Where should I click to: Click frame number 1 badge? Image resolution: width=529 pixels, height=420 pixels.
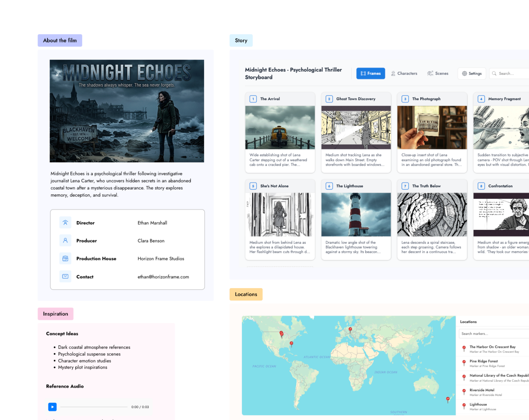click(253, 99)
